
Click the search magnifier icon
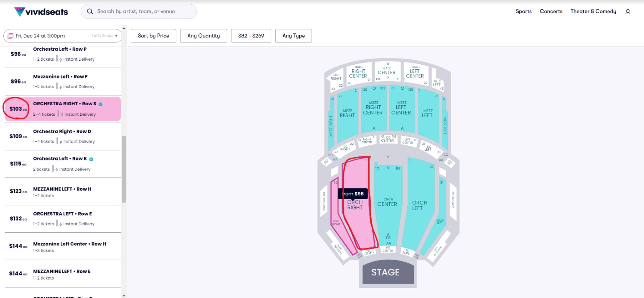[90, 11]
